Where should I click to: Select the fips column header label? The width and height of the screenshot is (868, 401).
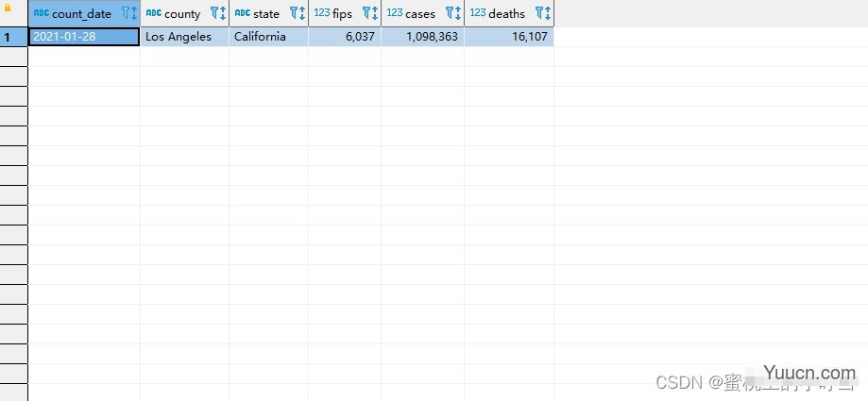tap(342, 14)
